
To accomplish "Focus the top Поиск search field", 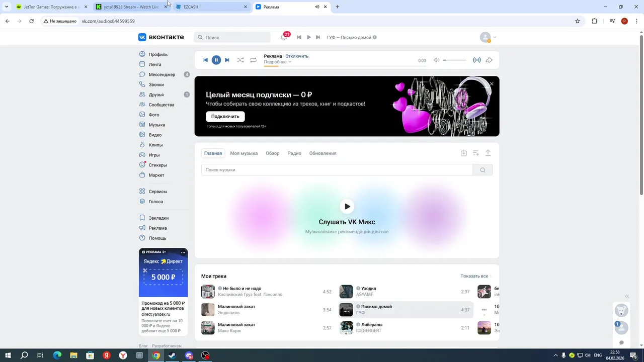I will tap(232, 37).
